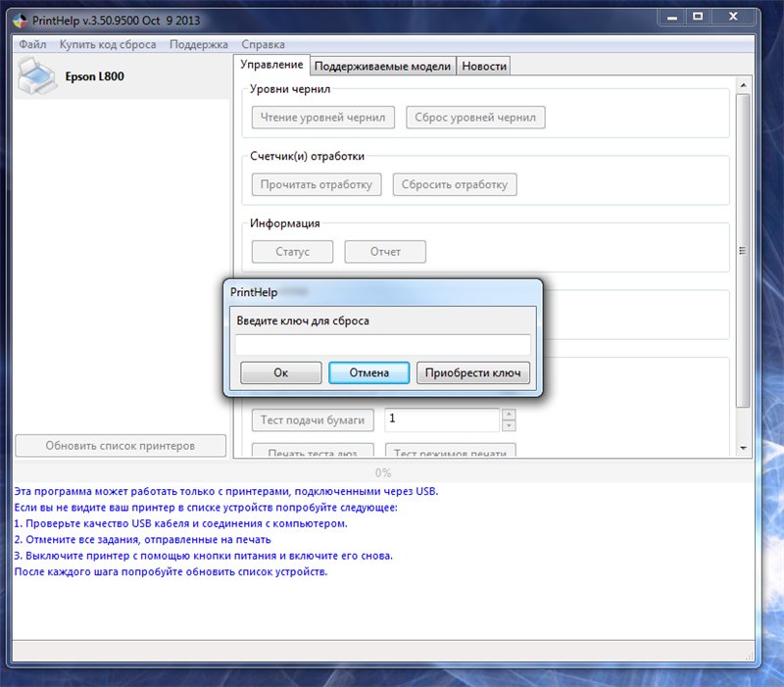Close the PrintHelp window
This screenshot has width=784, height=687.
click(733, 17)
